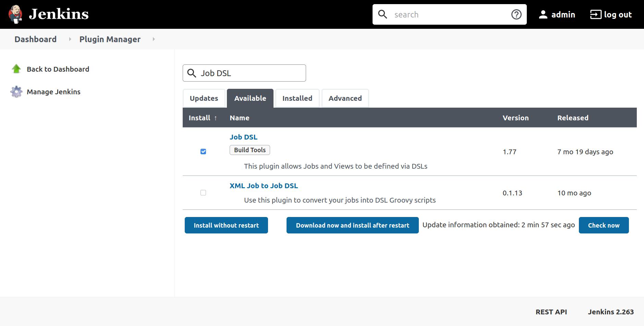
Task: Click inside the Job DSL search field
Action: click(250, 73)
